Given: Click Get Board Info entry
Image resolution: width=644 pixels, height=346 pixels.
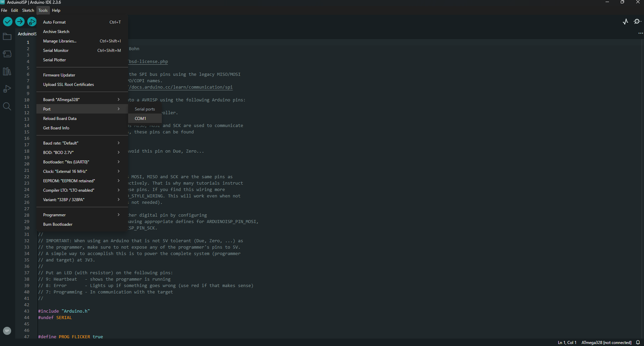Looking at the screenshot, I should pyautogui.click(x=82, y=128).
